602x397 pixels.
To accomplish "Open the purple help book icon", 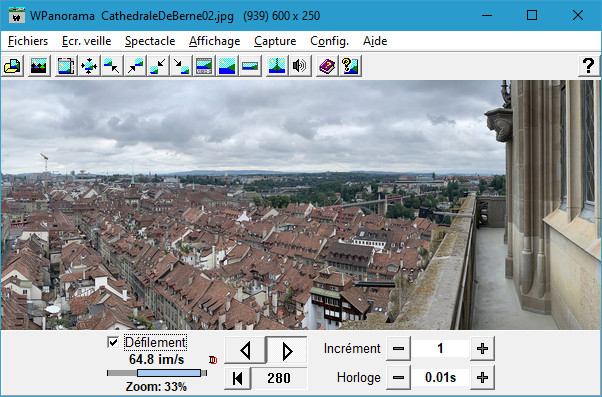I will [x=327, y=66].
